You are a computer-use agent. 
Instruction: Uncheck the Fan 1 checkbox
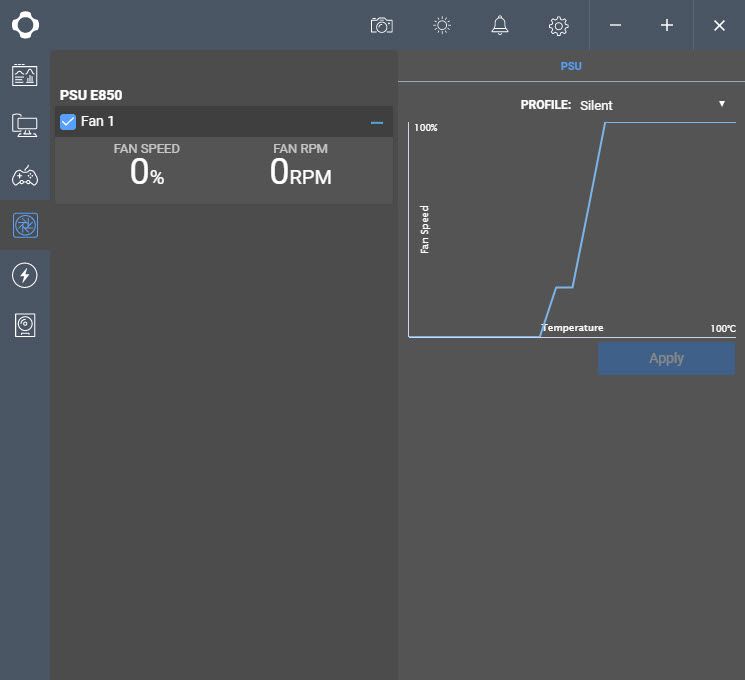(68, 122)
